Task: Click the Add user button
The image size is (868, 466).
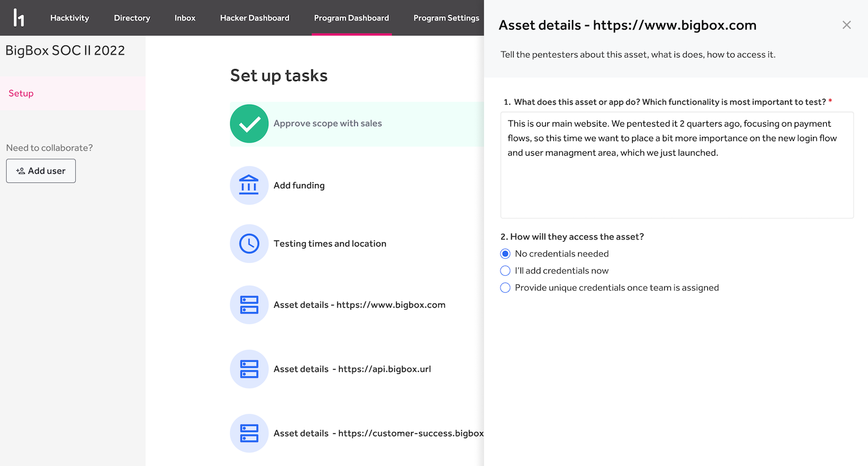Action: coord(41,170)
